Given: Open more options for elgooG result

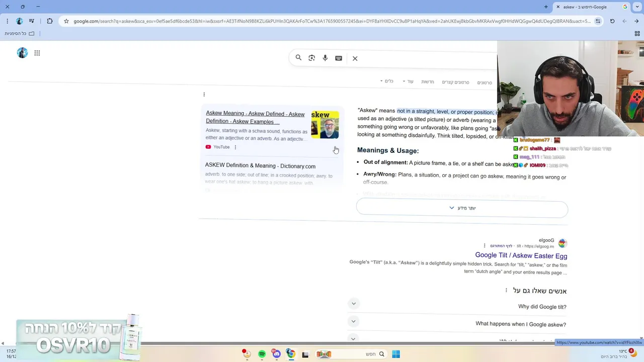Looking at the screenshot, I should [x=485, y=246].
